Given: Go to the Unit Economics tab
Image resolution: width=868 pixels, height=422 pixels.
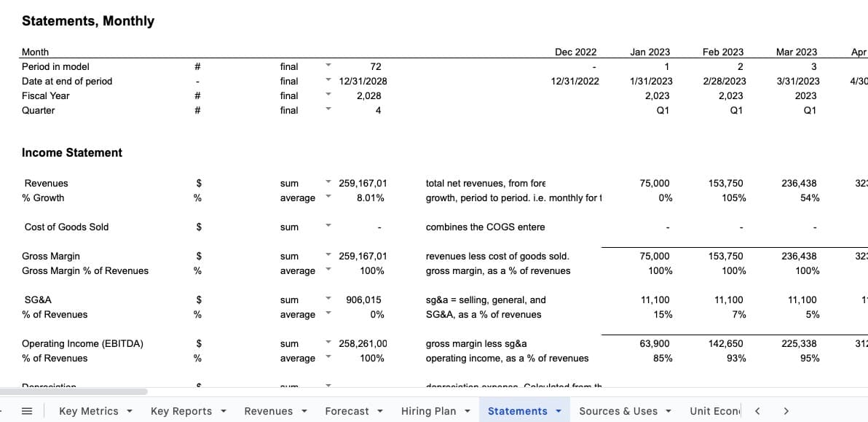Looking at the screenshot, I should click(x=714, y=411).
